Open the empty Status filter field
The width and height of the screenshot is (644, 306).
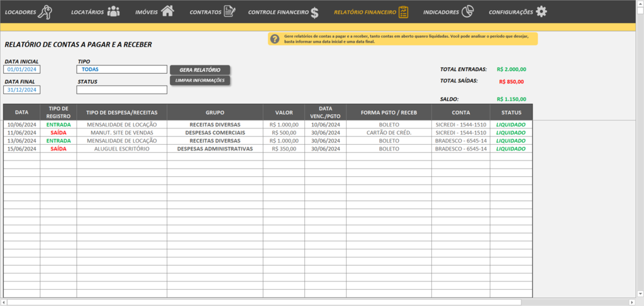tap(122, 89)
